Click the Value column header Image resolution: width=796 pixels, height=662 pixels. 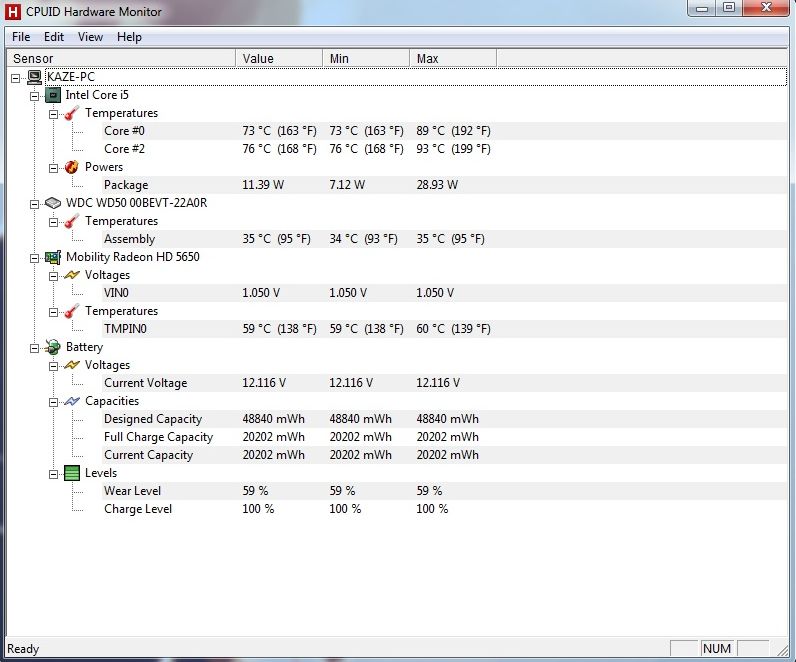pyautogui.click(x=279, y=58)
